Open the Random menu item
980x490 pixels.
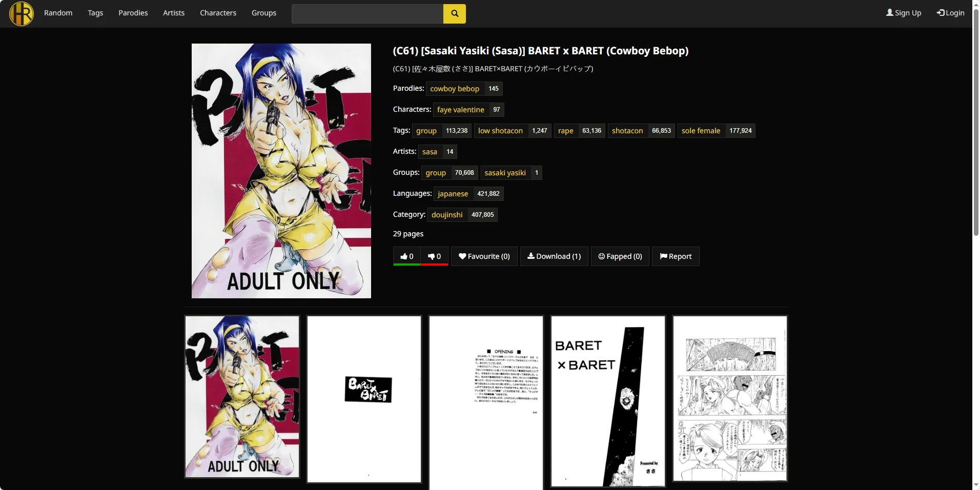tap(58, 13)
